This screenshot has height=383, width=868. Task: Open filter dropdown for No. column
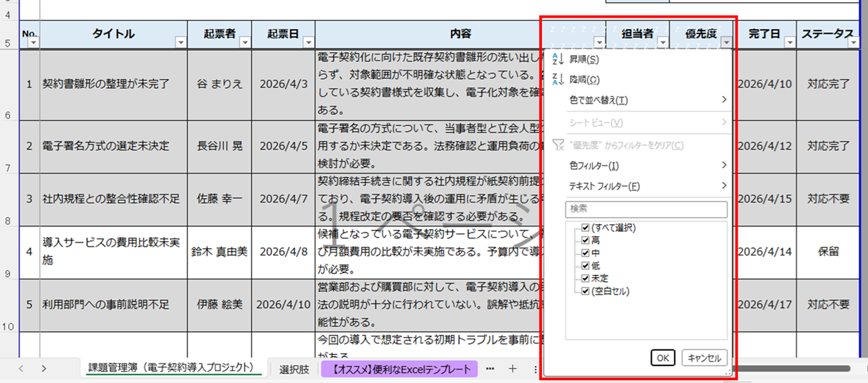click(x=32, y=43)
